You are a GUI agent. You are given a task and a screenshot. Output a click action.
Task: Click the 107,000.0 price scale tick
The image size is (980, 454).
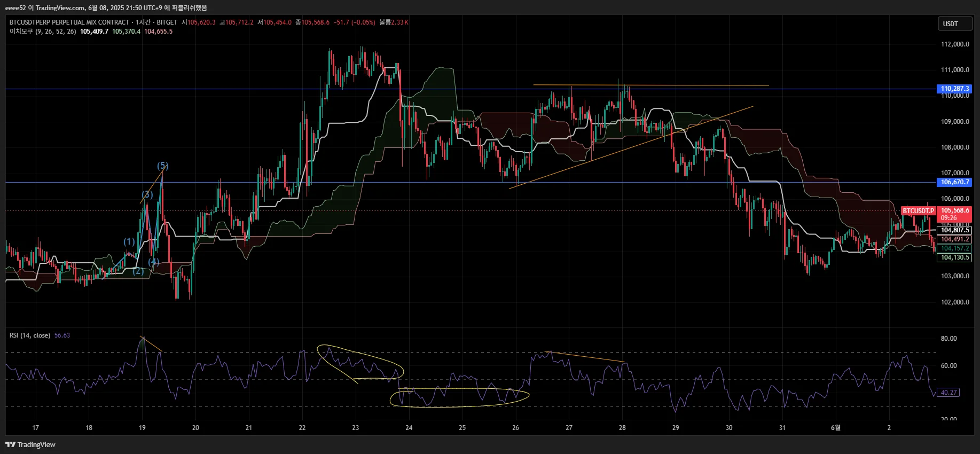(x=955, y=173)
